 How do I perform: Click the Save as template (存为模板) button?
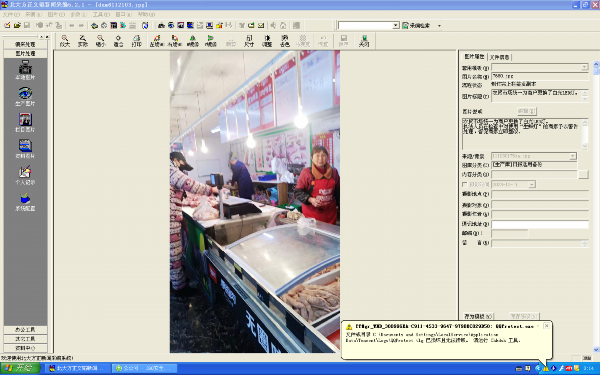point(478,316)
